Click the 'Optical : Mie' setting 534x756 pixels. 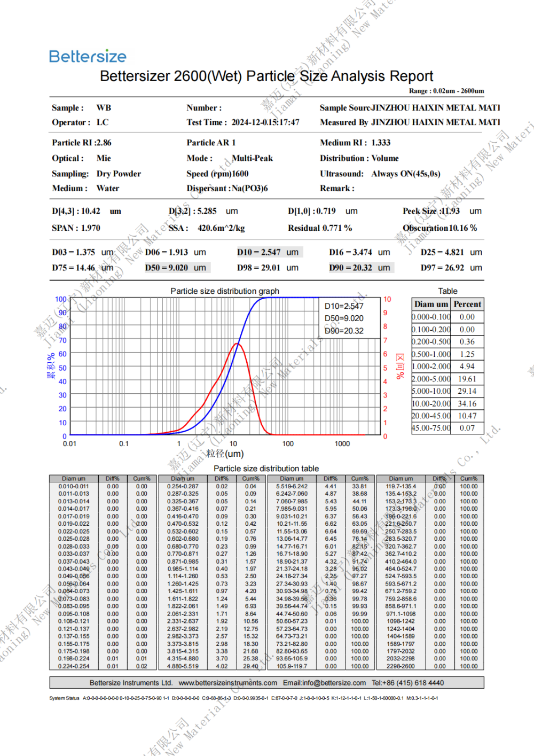[81, 158]
